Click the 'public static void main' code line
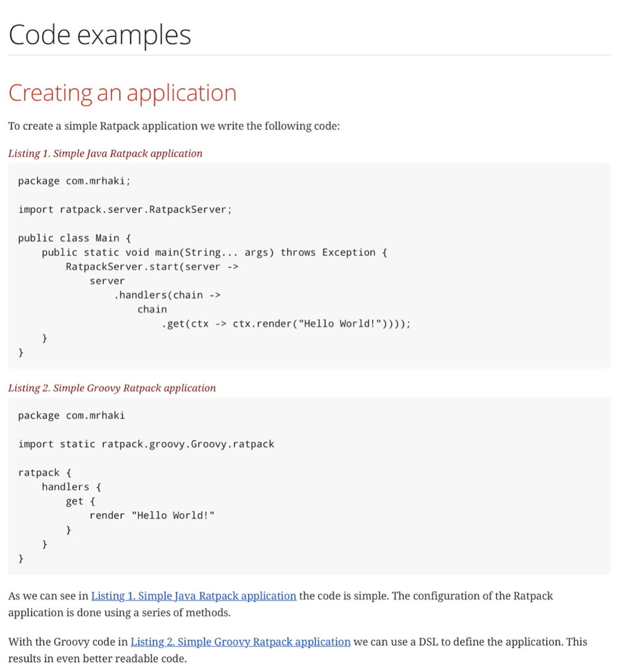Image resolution: width=620 pixels, height=672 pixels. point(214,253)
